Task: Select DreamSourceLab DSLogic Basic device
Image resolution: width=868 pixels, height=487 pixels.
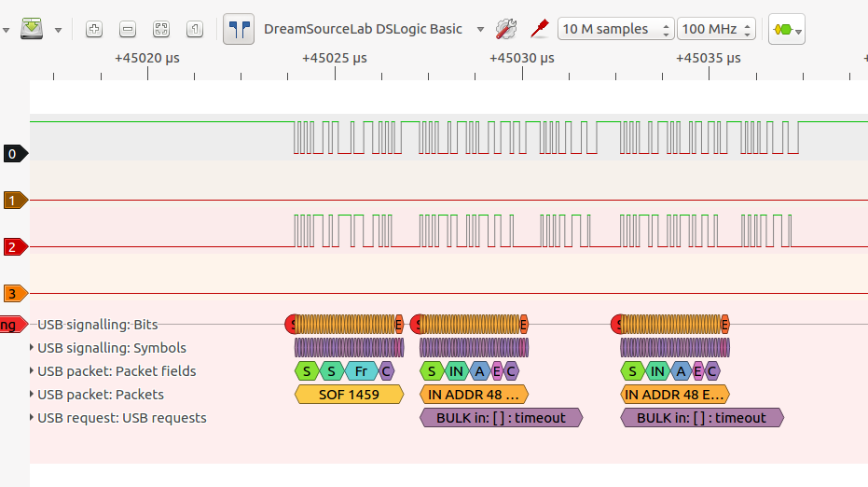Action: [x=363, y=29]
